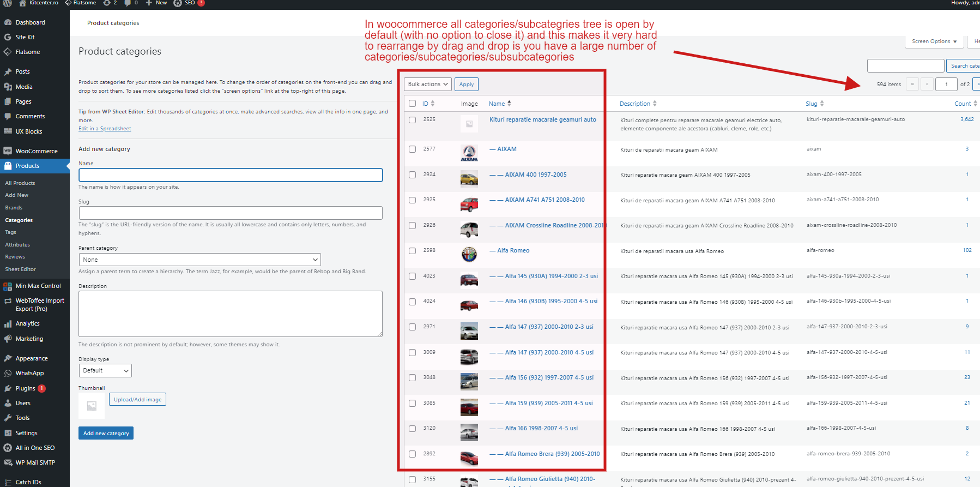
Task: Click the category Name input field
Action: (x=231, y=175)
